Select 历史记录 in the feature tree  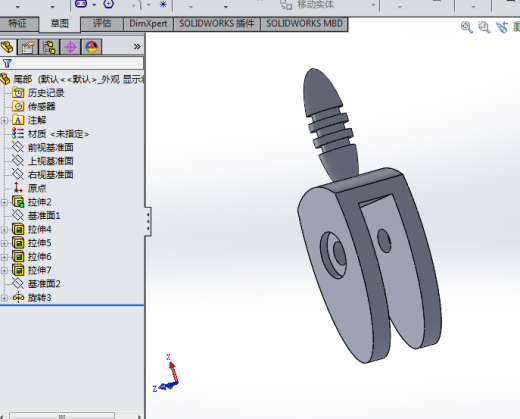pos(46,93)
